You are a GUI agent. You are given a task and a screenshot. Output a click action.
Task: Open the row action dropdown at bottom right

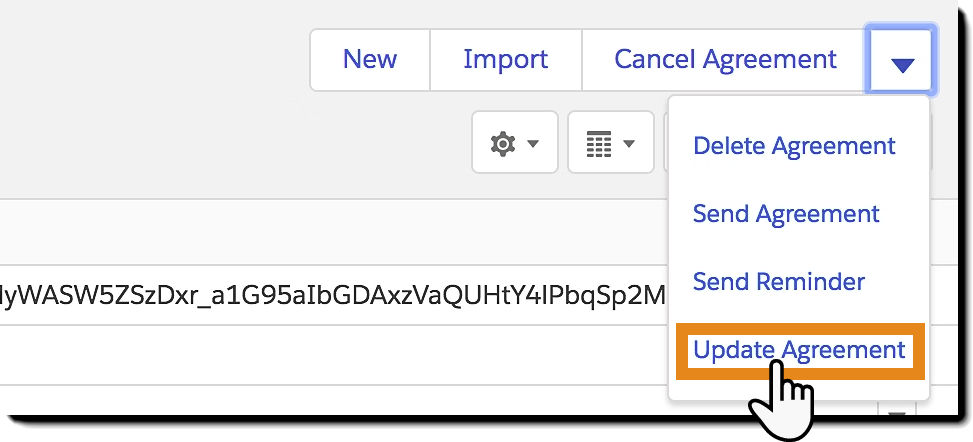pyautogui.click(x=897, y=410)
